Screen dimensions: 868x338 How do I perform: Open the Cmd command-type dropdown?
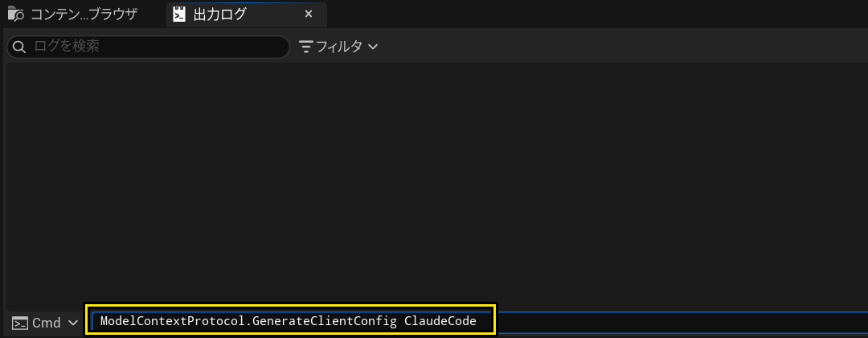[x=45, y=323]
